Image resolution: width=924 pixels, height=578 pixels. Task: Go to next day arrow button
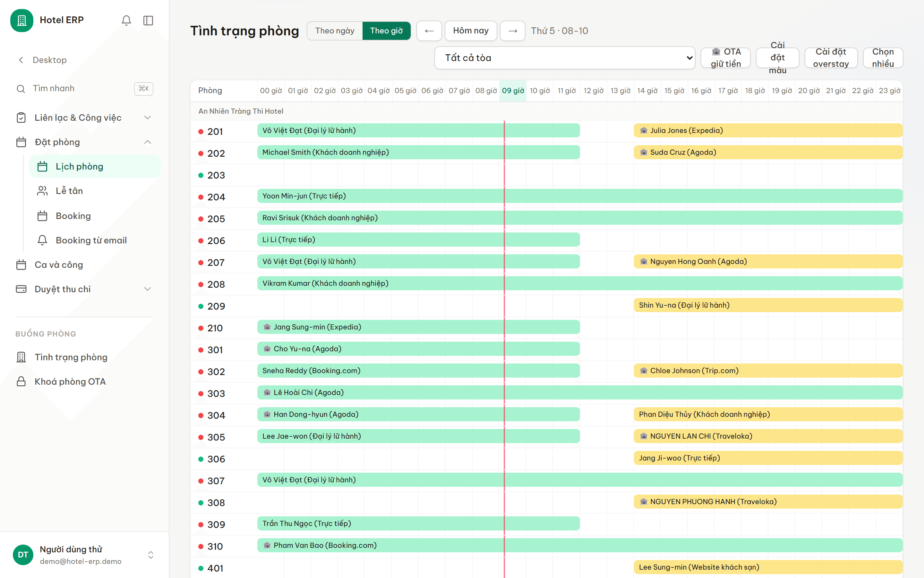pos(513,31)
